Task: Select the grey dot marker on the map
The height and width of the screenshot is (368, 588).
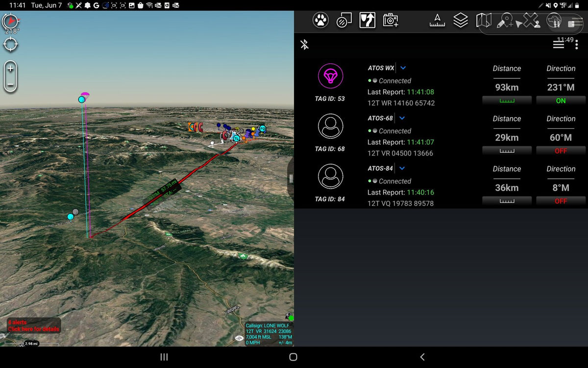Action: coord(75,212)
